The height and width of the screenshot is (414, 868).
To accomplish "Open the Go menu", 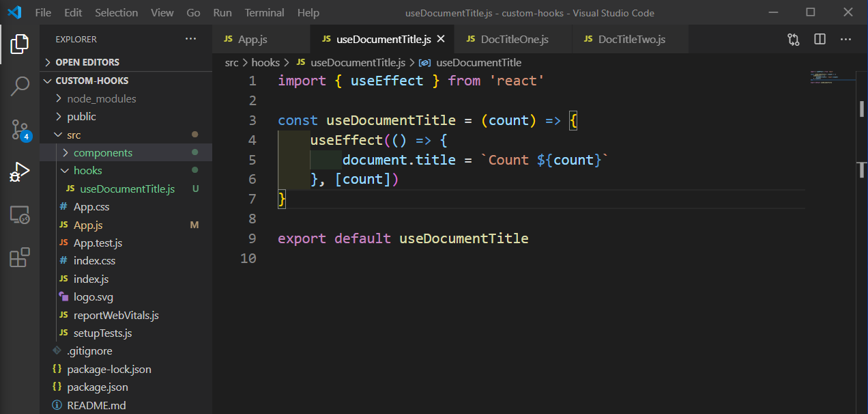I will 193,12.
